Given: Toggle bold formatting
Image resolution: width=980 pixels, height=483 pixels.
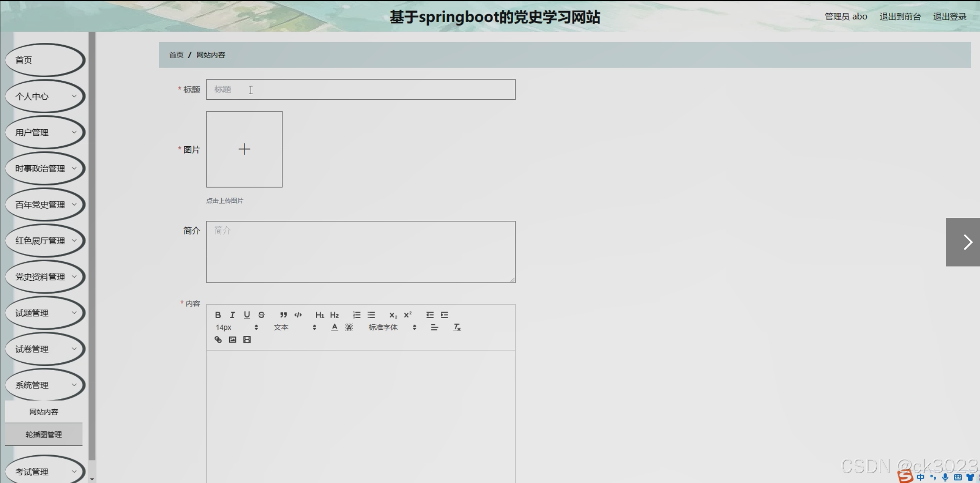Looking at the screenshot, I should point(218,315).
